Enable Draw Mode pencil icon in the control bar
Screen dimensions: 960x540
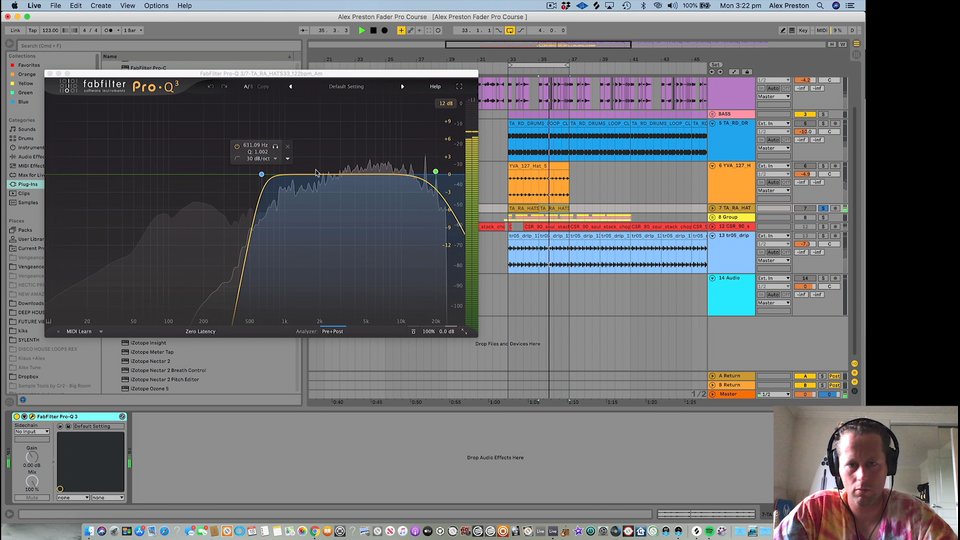tap(783, 30)
